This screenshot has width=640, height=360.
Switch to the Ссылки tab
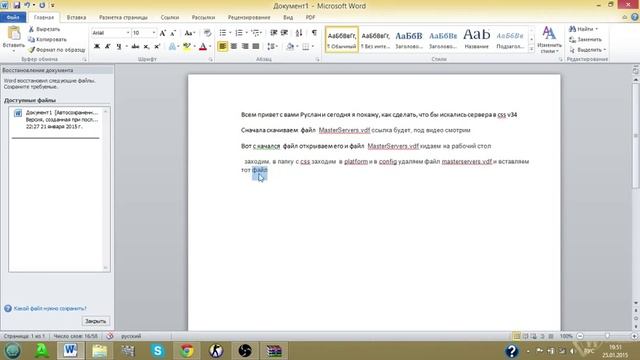pos(170,18)
